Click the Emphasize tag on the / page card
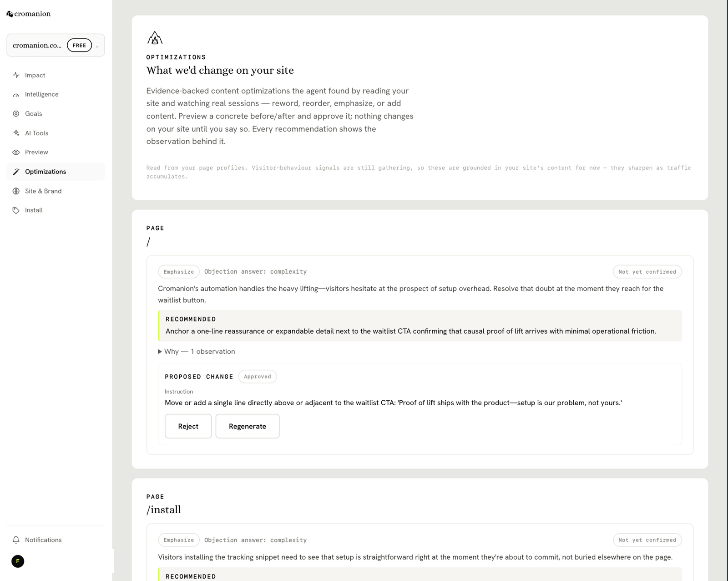This screenshot has height=581, width=728. pyautogui.click(x=179, y=272)
